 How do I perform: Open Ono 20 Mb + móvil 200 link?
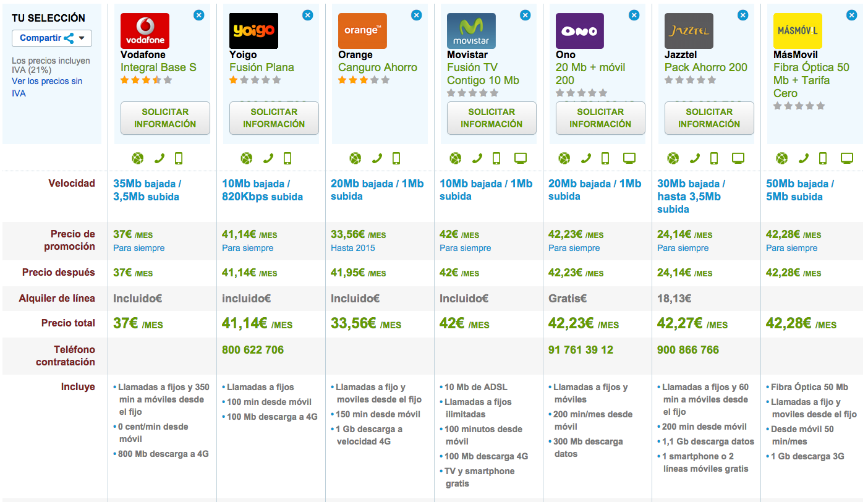click(x=590, y=74)
